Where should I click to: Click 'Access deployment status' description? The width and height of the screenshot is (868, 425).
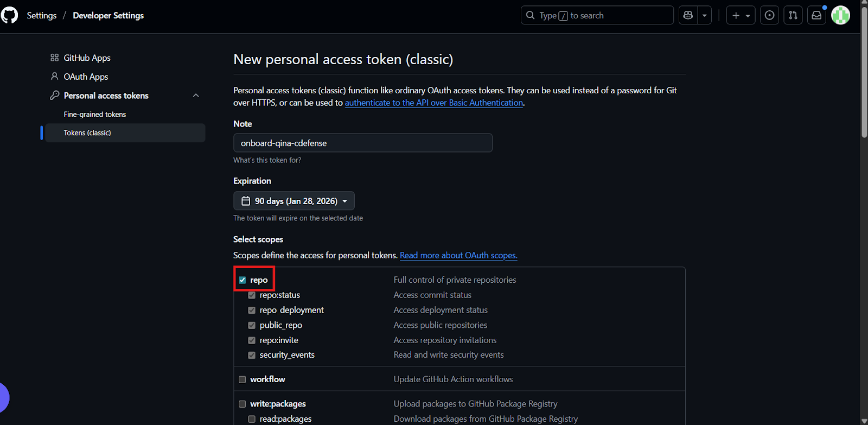pos(441,310)
